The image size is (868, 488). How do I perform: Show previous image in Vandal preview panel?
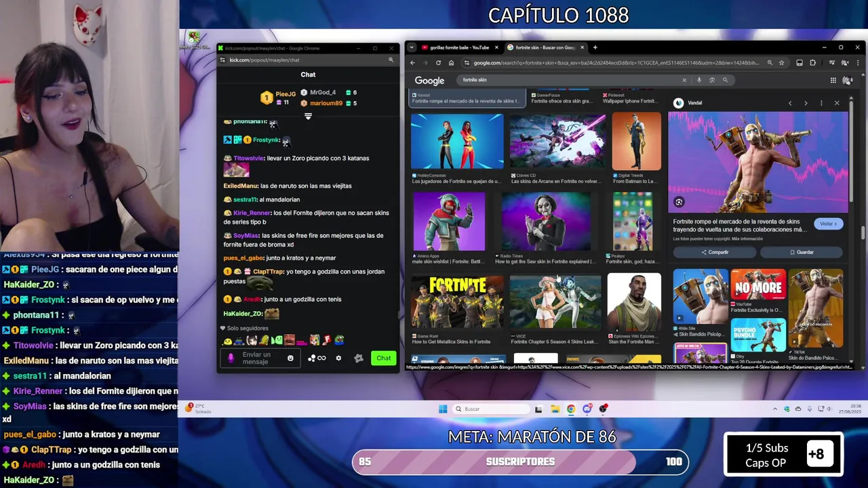790,103
